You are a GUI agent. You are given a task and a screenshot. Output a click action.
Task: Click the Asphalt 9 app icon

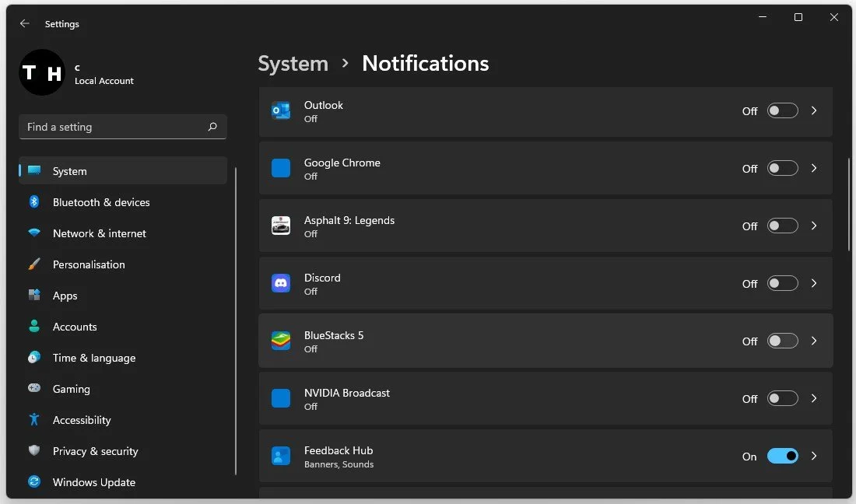click(x=281, y=226)
